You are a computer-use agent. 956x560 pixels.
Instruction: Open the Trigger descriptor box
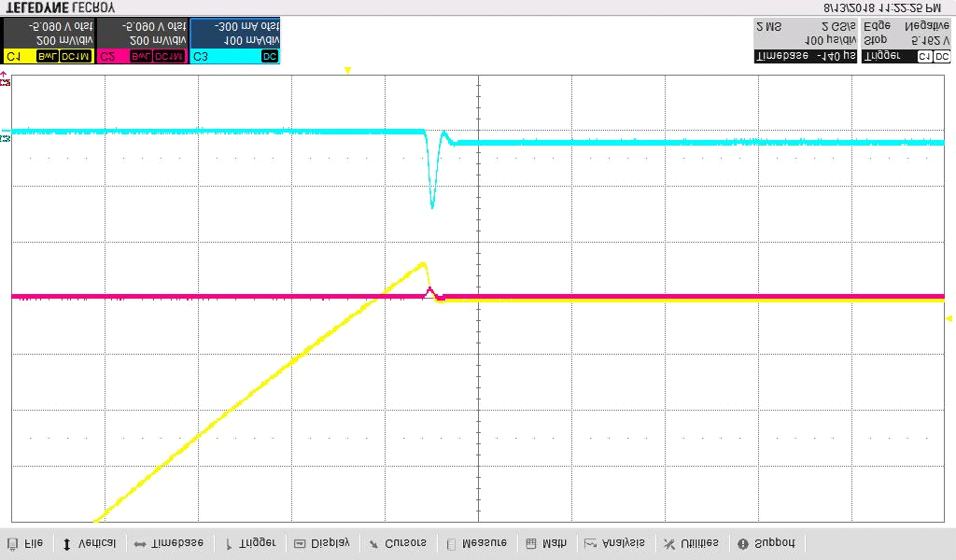coord(906,41)
